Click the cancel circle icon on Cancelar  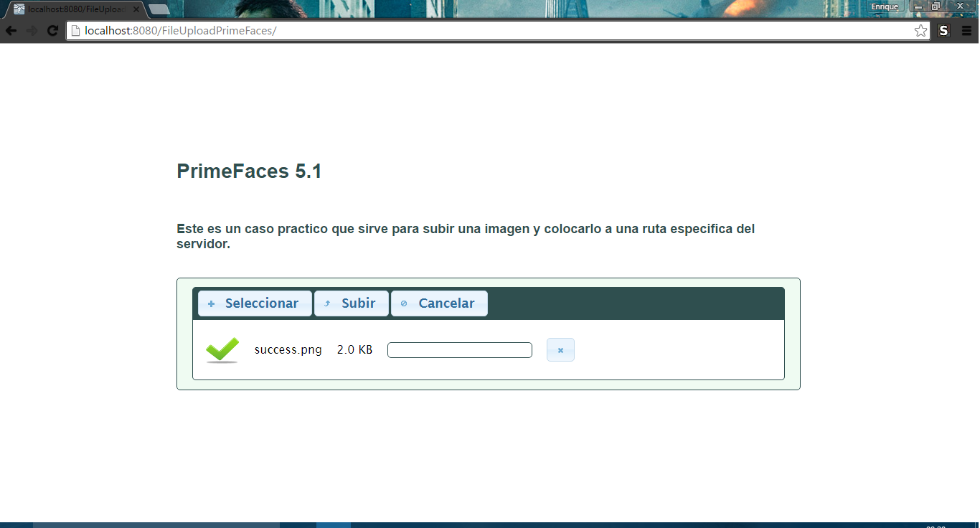click(x=404, y=304)
